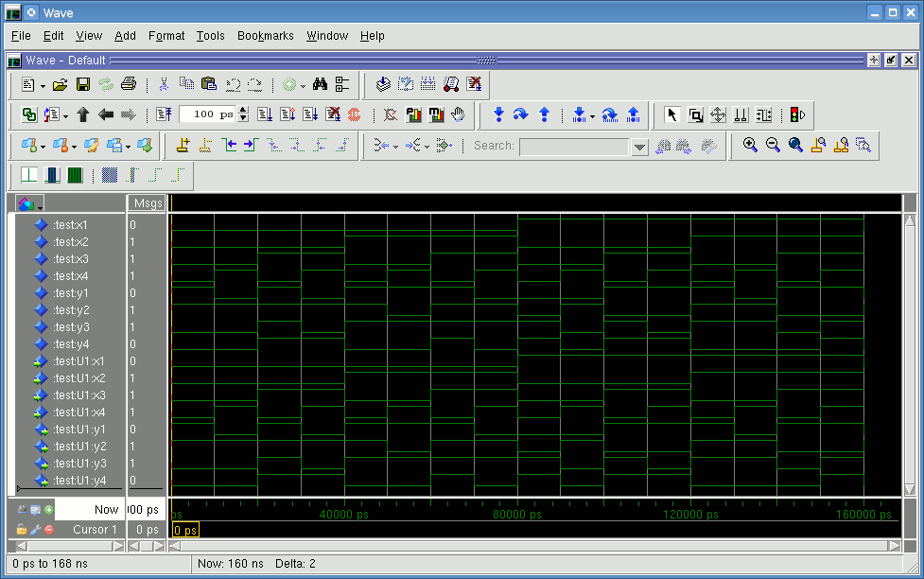Click the traffic light icon

(x=796, y=114)
